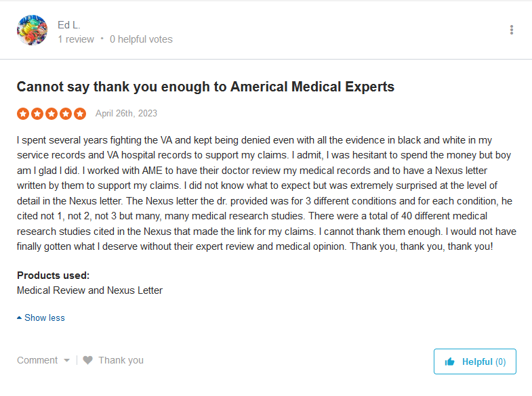Click the review title about Americal Medical Experts
The image size is (532, 396).
click(205, 87)
